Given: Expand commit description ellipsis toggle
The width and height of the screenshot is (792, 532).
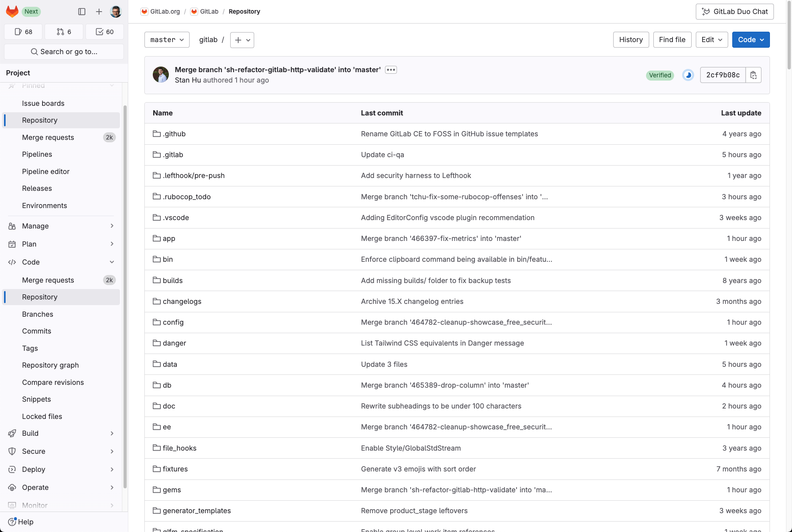Looking at the screenshot, I should point(391,70).
